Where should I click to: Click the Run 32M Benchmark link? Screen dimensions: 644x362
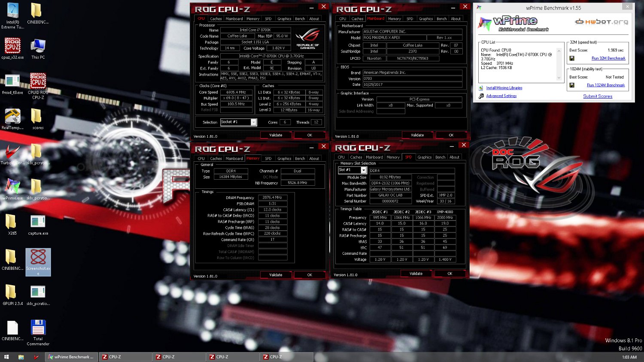tap(608, 58)
